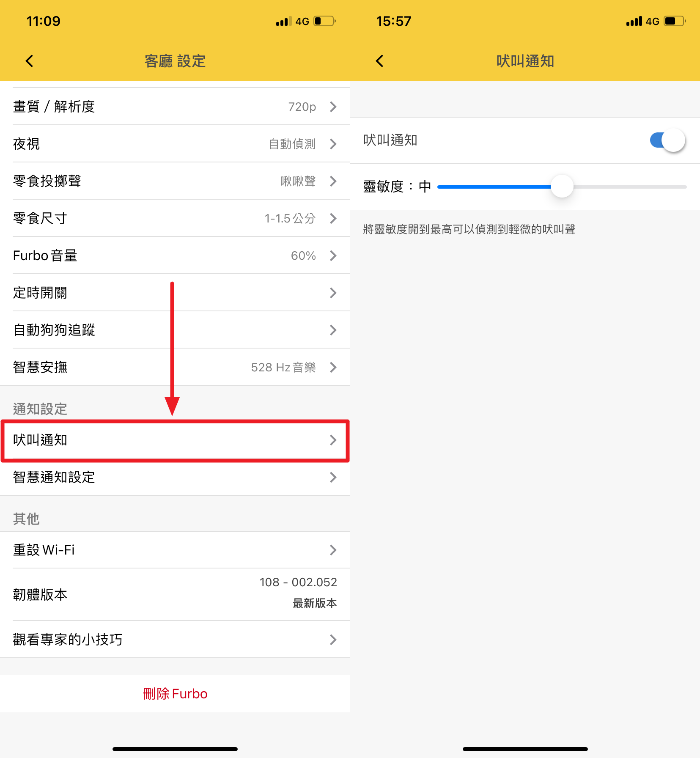
Task: Open Furbo 音量 setting
Action: tap(175, 255)
